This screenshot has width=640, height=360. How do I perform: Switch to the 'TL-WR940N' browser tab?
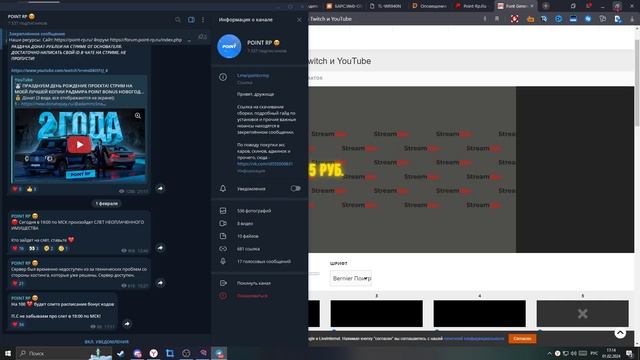386,6
